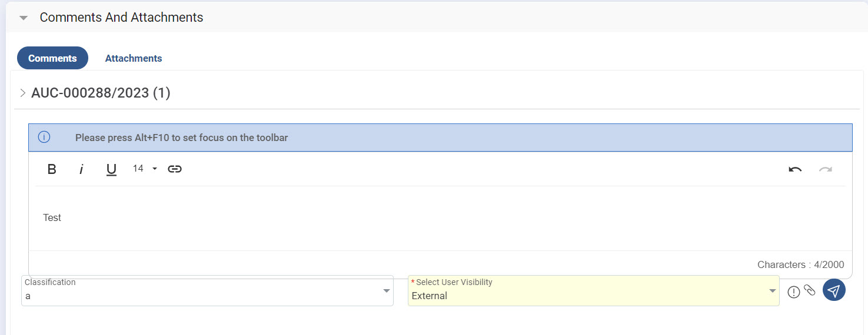Click the insert link icon
The image size is (868, 335).
(174, 169)
